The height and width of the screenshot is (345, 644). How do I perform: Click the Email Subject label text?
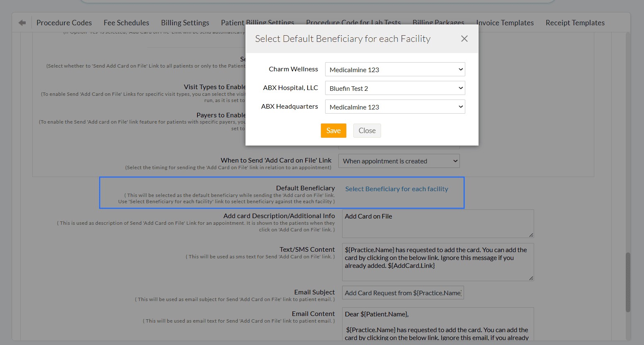[x=314, y=292]
